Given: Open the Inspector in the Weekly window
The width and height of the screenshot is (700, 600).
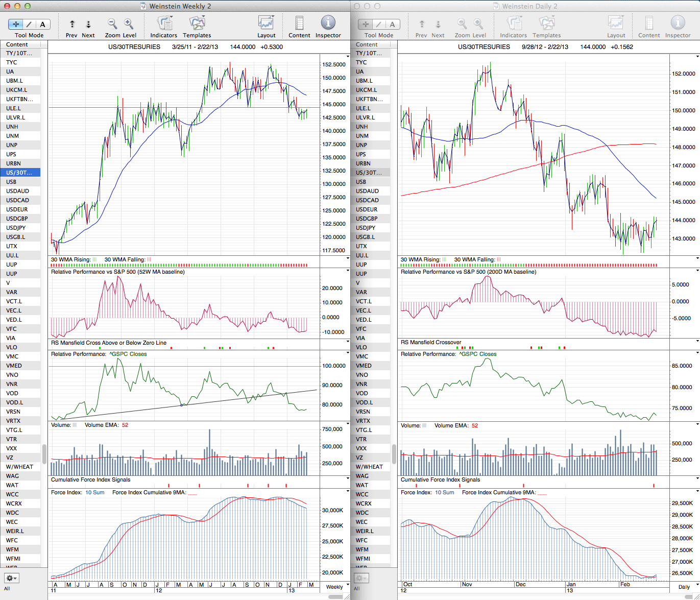Looking at the screenshot, I should tap(328, 23).
